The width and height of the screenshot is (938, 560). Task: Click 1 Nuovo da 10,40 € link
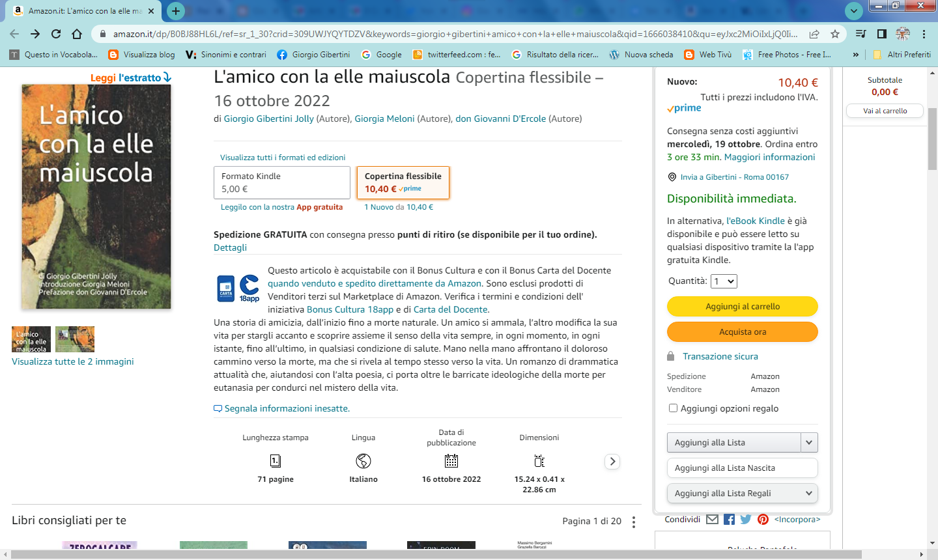click(x=399, y=207)
